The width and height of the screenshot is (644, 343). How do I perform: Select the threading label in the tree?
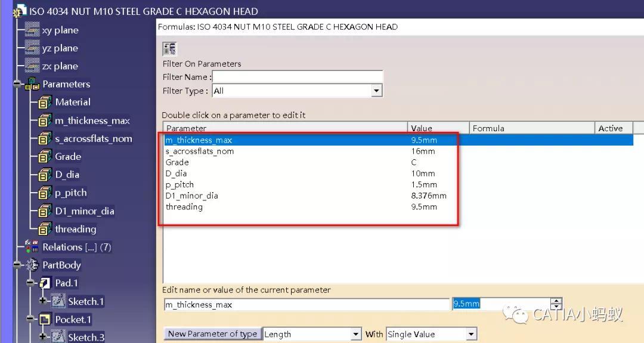[76, 229]
